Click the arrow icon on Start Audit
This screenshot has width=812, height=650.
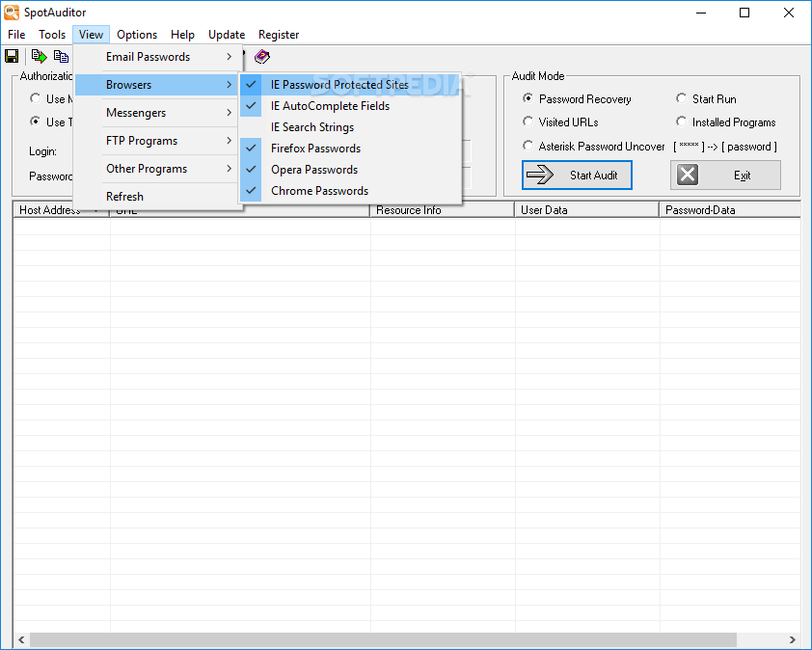click(540, 176)
